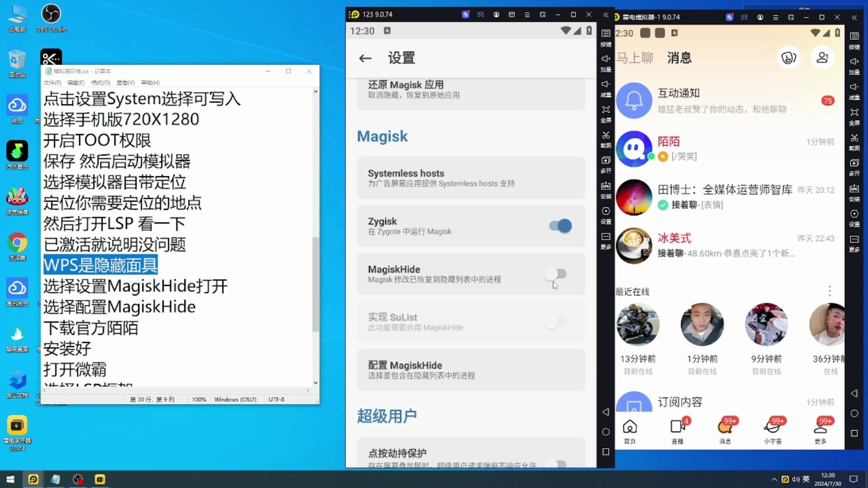Go to 直播 bottom tab in Momo
The width and height of the screenshot is (868, 488).
[x=678, y=431]
